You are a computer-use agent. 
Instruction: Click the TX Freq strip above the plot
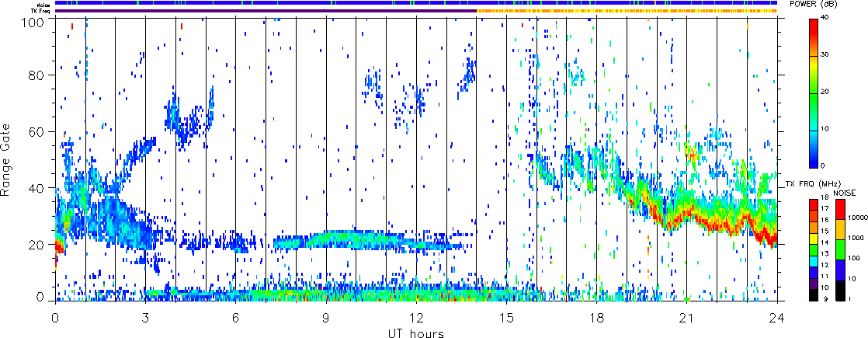(x=416, y=11)
